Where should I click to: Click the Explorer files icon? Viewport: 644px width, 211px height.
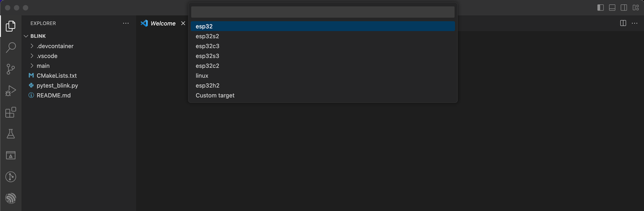[11, 26]
